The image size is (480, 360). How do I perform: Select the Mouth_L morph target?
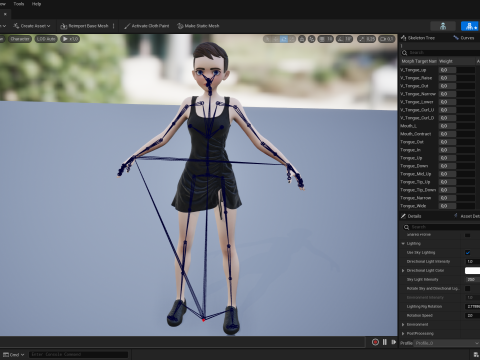[x=408, y=126]
